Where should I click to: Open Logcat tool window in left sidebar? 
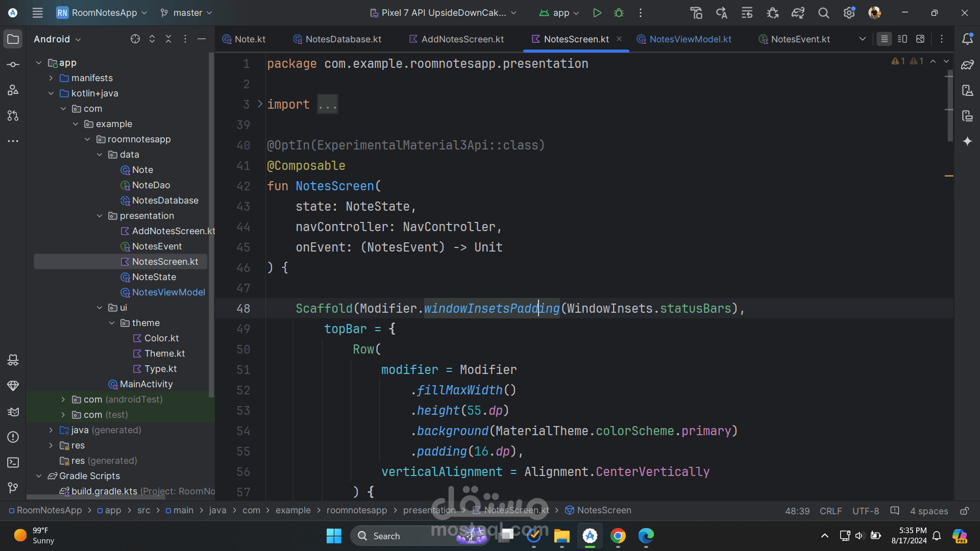tap(13, 411)
